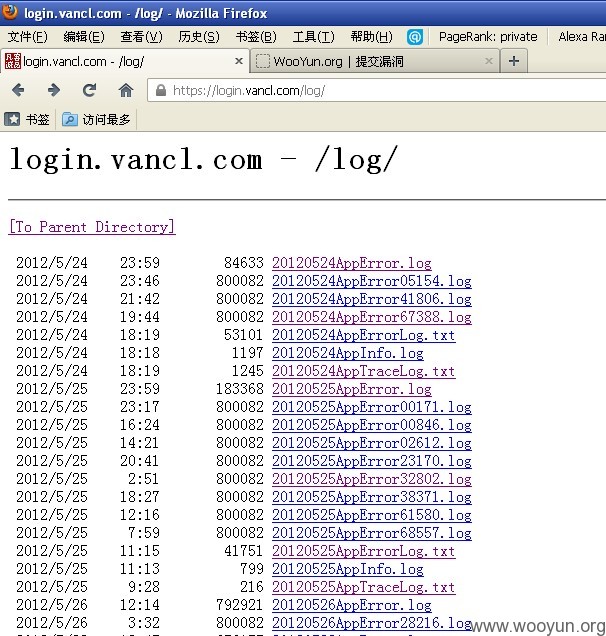Image resolution: width=606 pixels, height=636 pixels.
Task: Click the lock icon in address bar
Action: (x=161, y=90)
